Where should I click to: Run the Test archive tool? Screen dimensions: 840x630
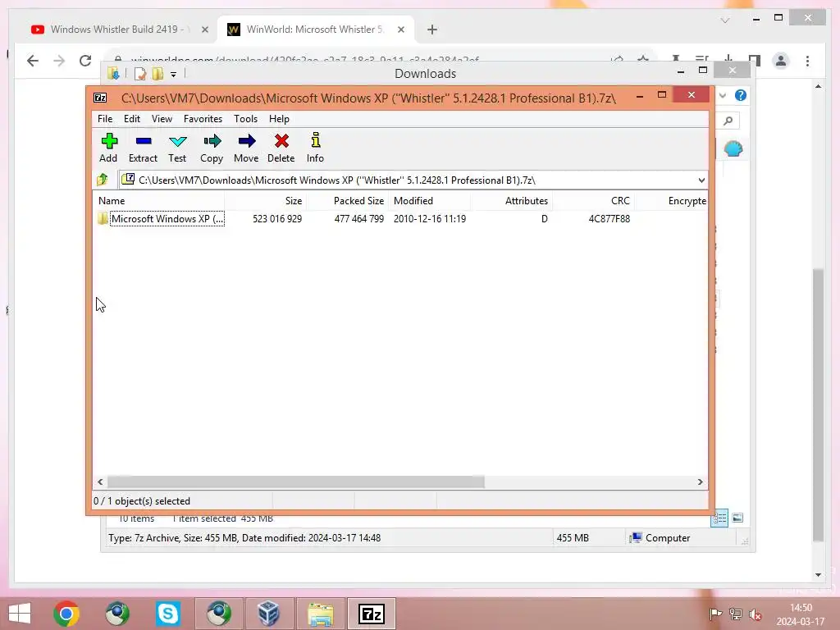(x=177, y=148)
